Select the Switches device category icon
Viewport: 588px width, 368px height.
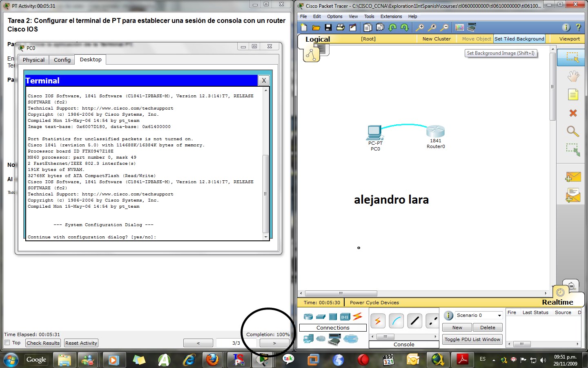321,316
